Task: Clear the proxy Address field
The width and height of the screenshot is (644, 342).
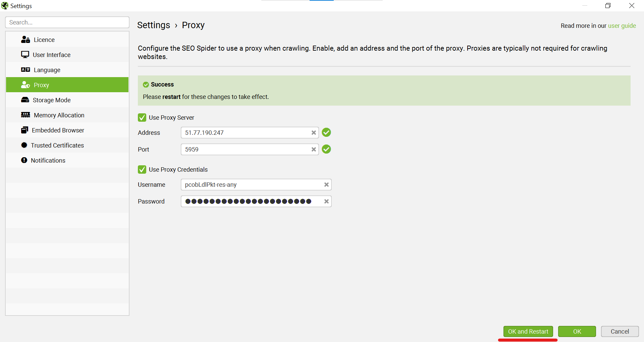Action: (314, 133)
